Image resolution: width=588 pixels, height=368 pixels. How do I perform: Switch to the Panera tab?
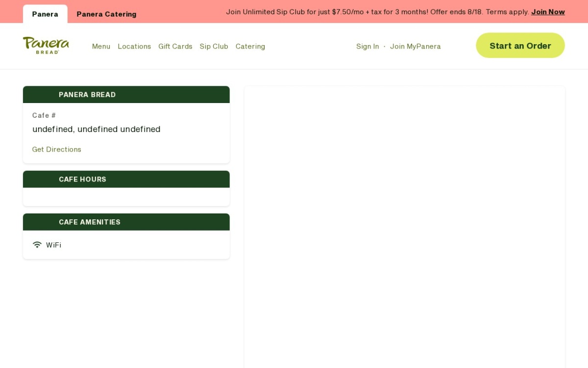[x=45, y=14]
